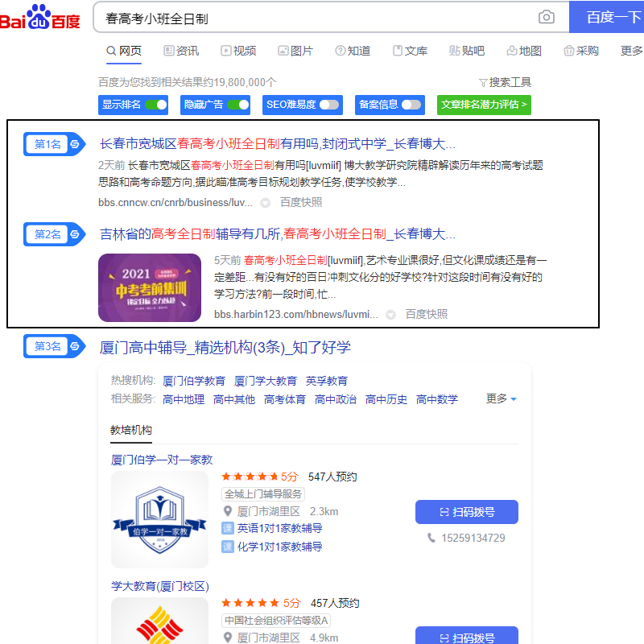Open 厦门高中辅导_精选机构 result link

(225, 348)
